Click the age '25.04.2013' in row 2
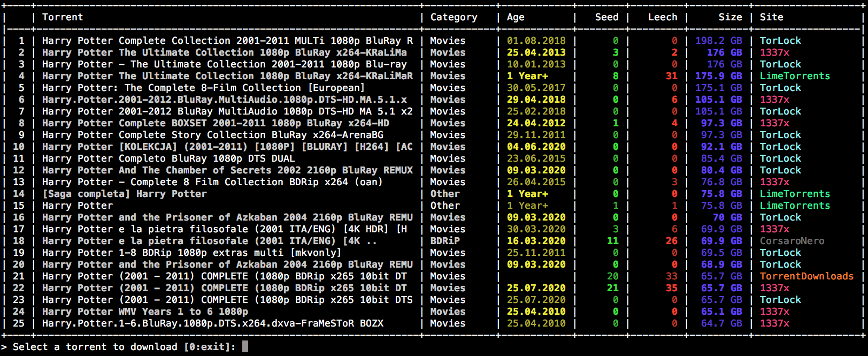 (536, 52)
